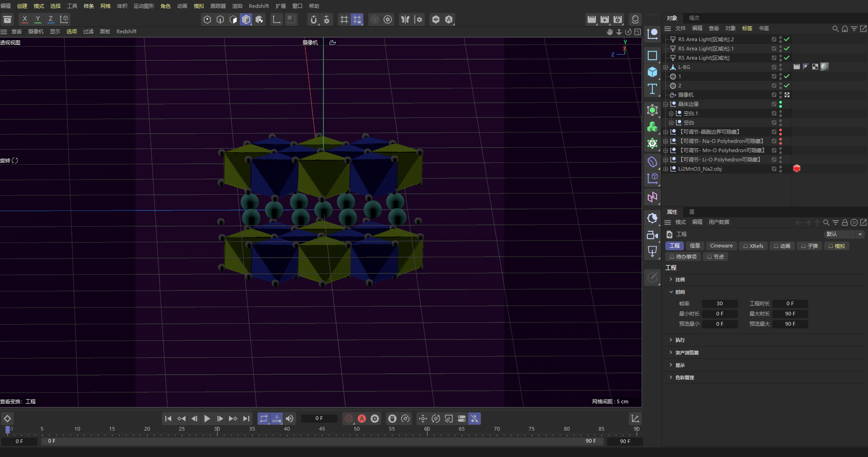Screen dimensions: 868x457
Task: Toggle visibility dots of Mn-O Polyhedron group
Action: point(781,150)
